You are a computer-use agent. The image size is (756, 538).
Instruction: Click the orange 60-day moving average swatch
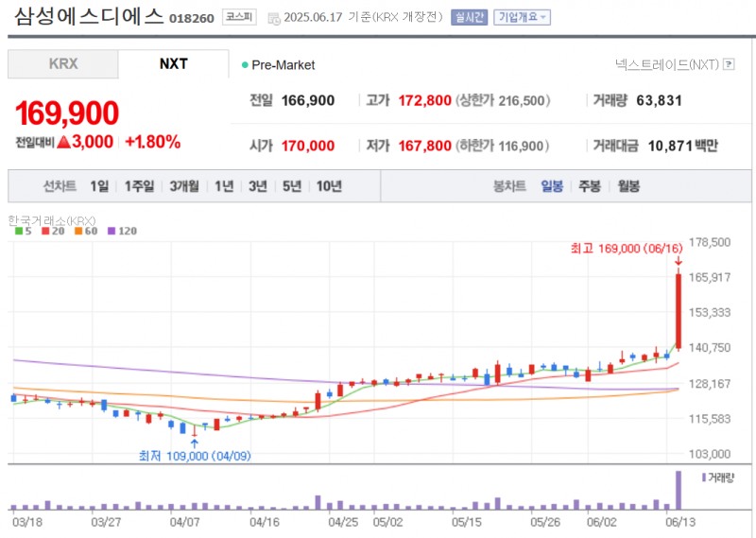pyautogui.click(x=78, y=231)
